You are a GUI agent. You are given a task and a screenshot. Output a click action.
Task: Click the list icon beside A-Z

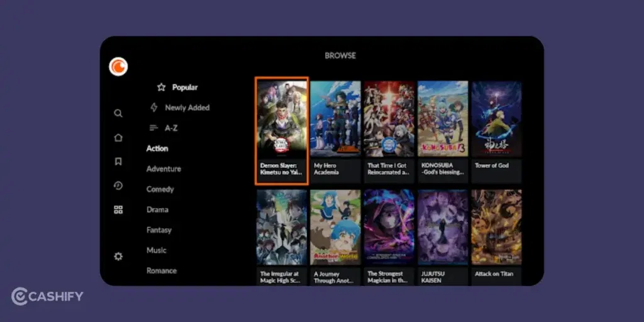point(154,128)
